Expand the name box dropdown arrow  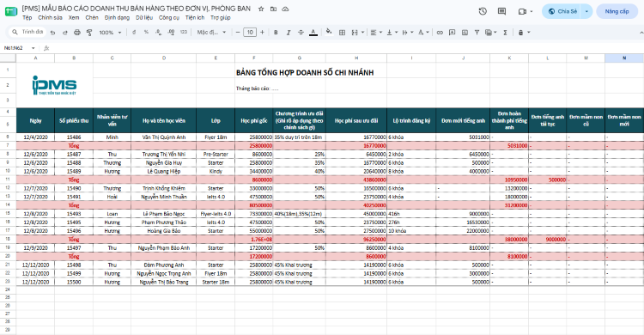(x=33, y=48)
